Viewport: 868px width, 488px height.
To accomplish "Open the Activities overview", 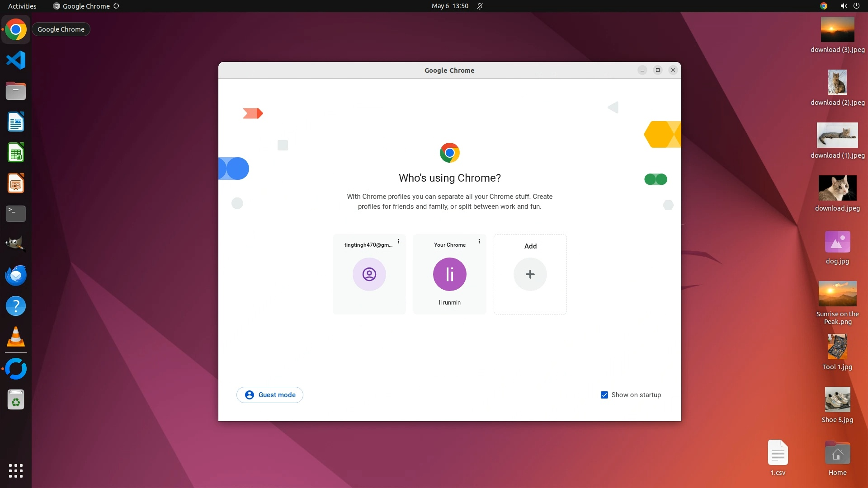I will click(22, 6).
